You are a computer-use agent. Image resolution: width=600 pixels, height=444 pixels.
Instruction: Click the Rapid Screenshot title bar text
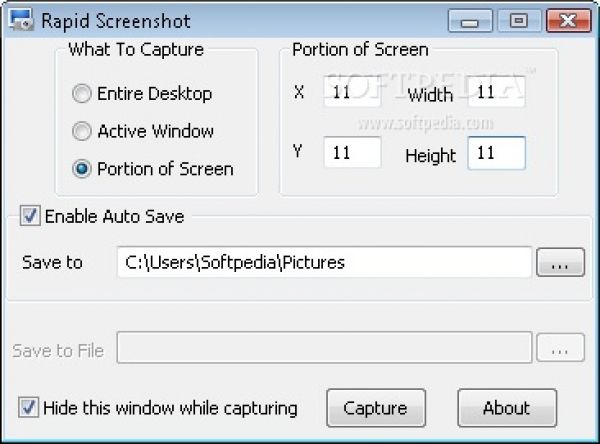coord(116,20)
